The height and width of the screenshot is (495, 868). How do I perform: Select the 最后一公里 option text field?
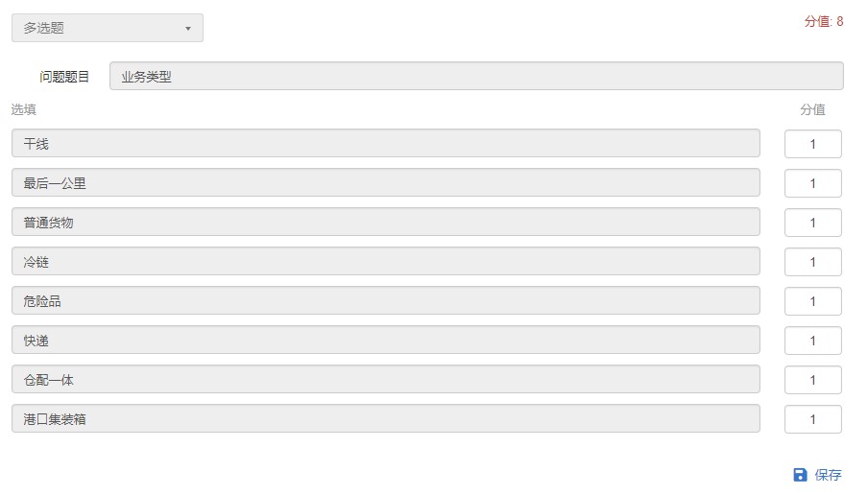point(385,183)
